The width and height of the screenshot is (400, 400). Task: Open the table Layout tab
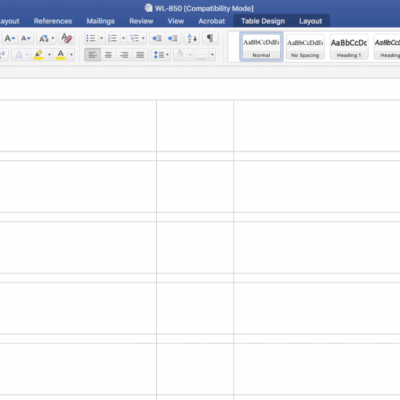tap(311, 21)
